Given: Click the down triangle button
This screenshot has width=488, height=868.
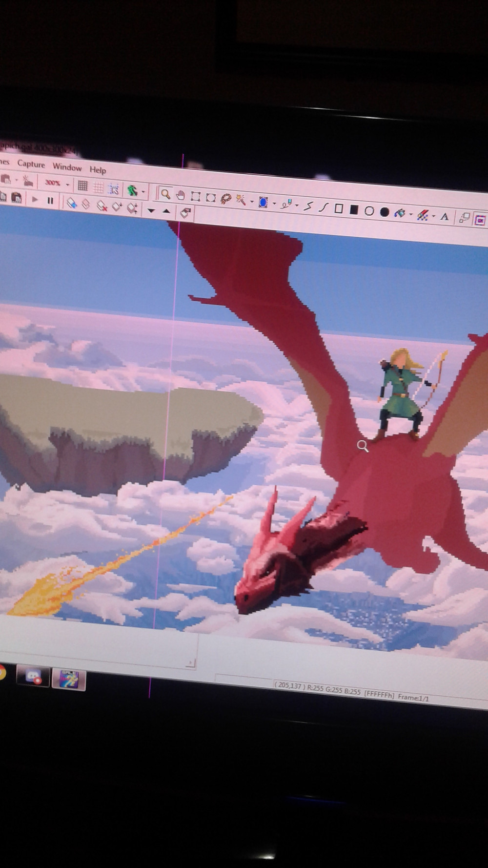Looking at the screenshot, I should coord(151,210).
